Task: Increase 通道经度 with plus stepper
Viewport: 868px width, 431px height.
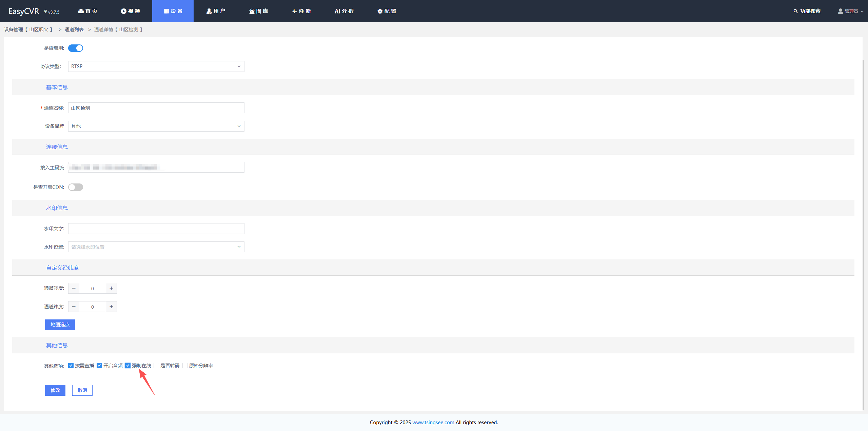Action: 111,288
